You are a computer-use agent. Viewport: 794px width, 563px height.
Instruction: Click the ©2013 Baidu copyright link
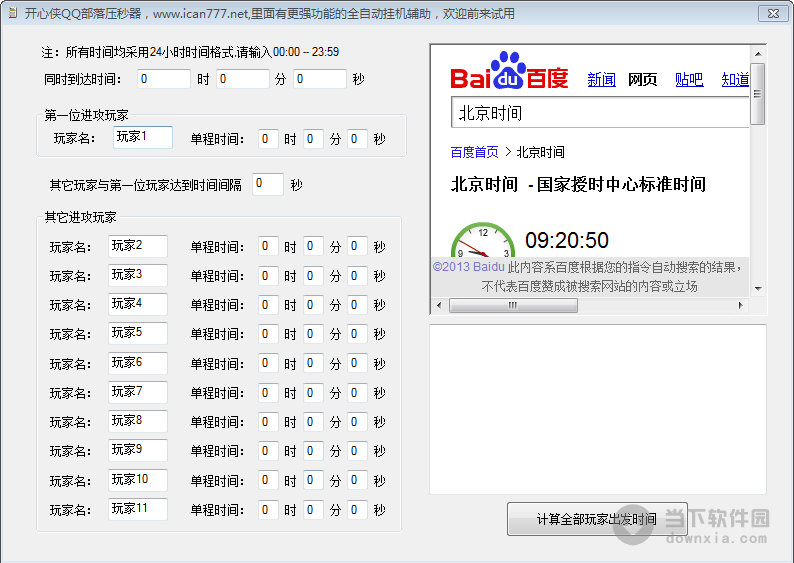point(468,267)
